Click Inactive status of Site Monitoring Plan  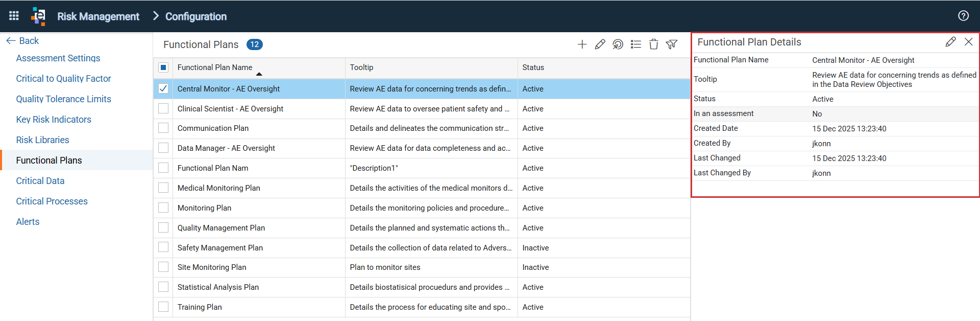coord(535,267)
